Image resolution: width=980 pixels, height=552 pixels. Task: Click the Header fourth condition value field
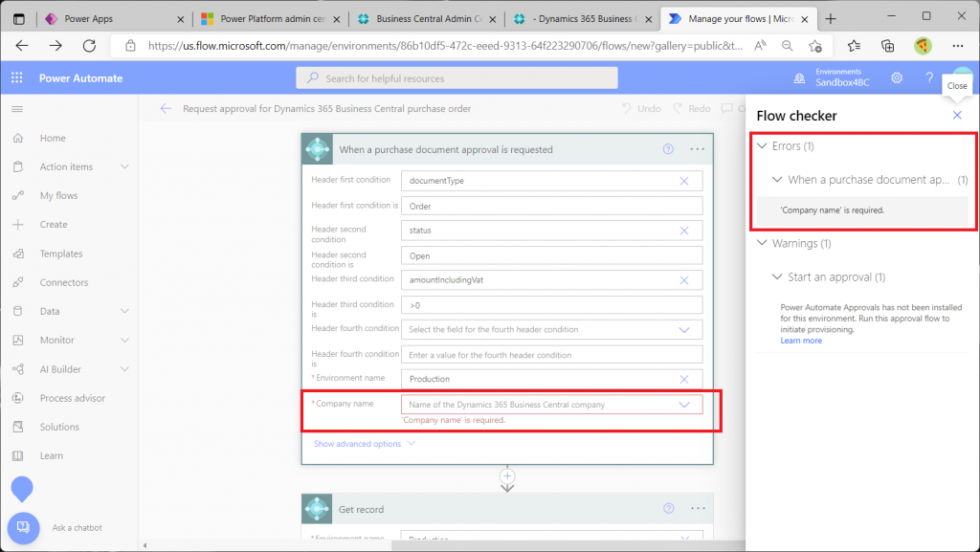point(552,355)
